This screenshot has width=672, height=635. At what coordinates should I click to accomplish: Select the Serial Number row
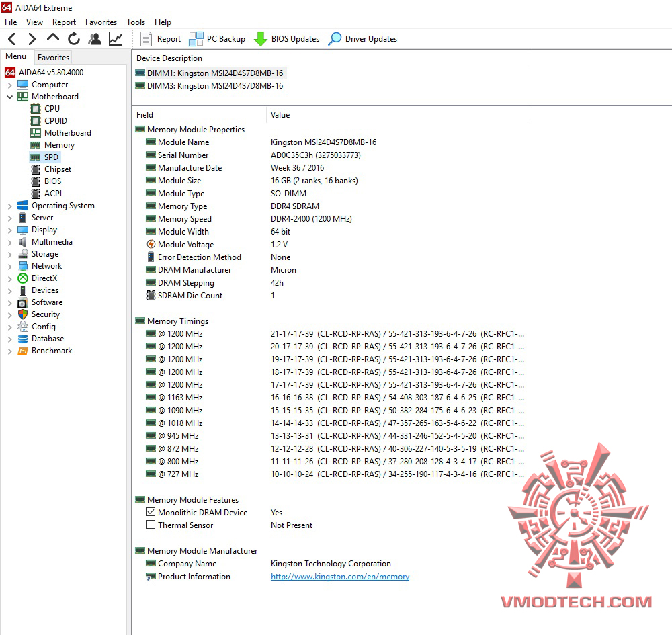point(254,155)
